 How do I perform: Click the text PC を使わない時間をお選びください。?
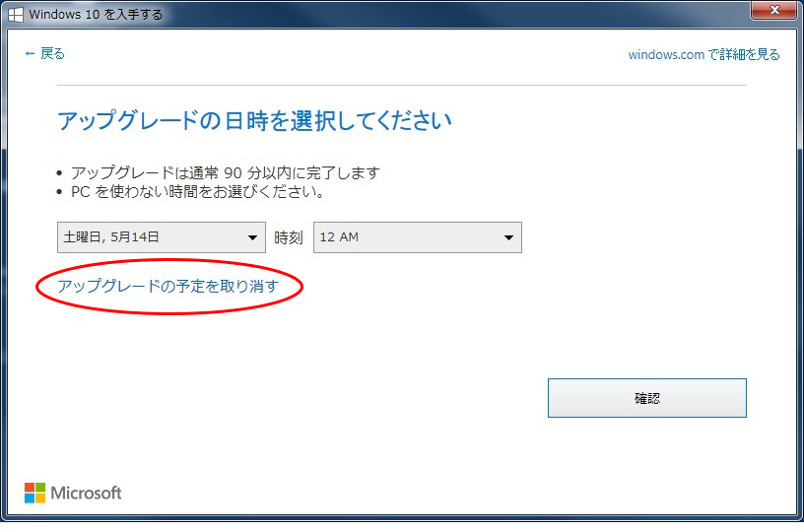(x=198, y=192)
